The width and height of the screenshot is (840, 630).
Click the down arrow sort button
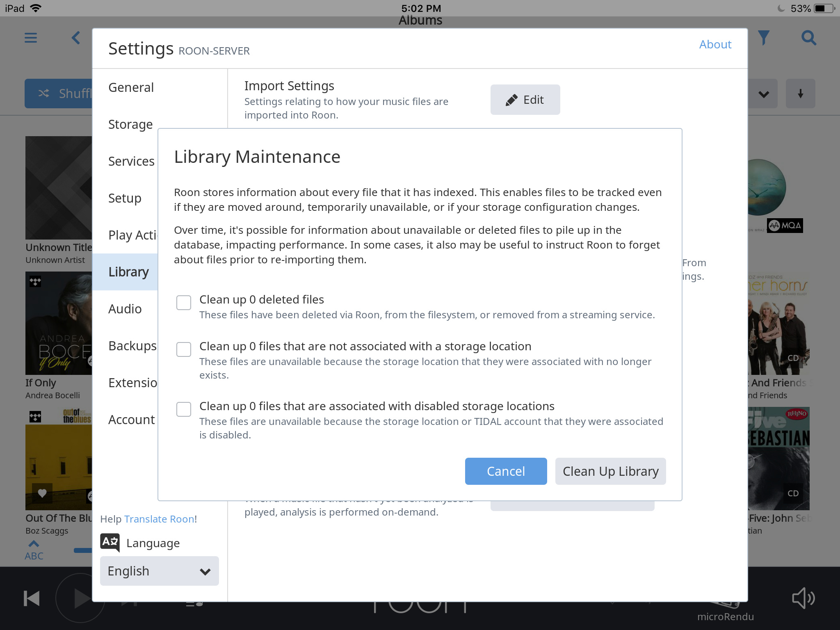tap(800, 94)
